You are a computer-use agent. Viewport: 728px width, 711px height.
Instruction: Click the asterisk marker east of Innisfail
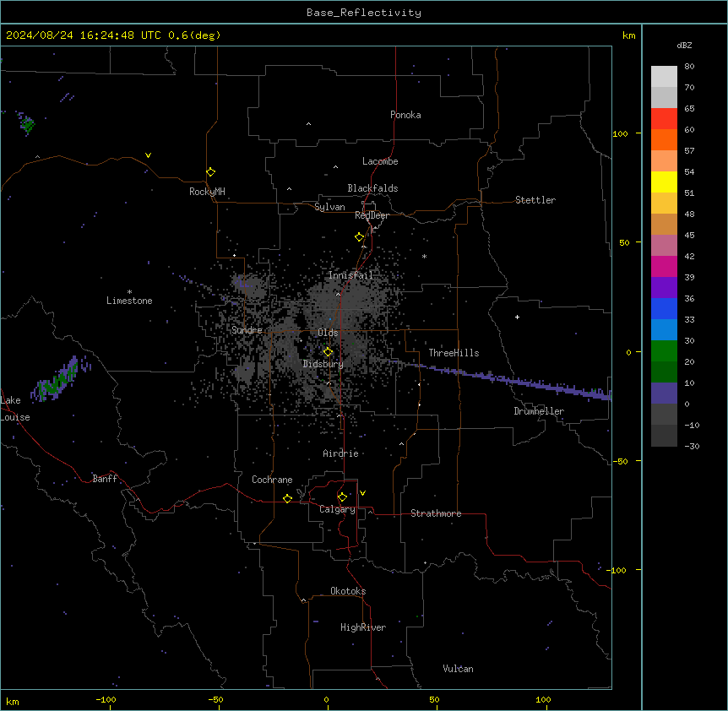(x=424, y=256)
